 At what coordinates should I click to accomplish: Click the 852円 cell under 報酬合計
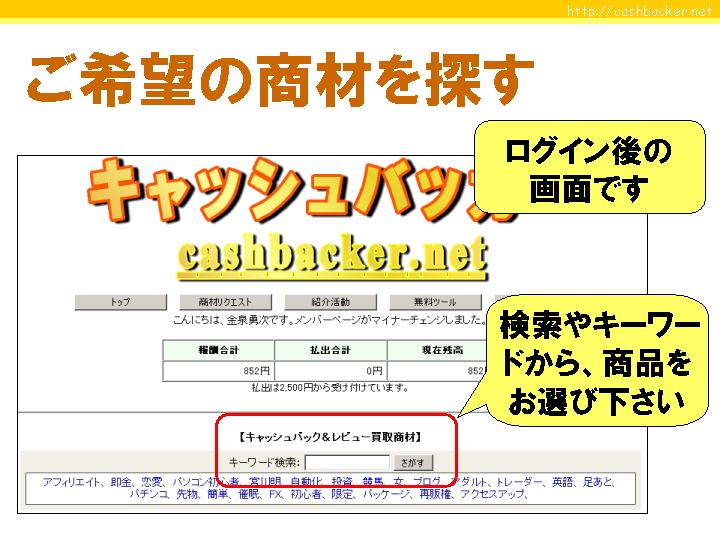[219, 371]
